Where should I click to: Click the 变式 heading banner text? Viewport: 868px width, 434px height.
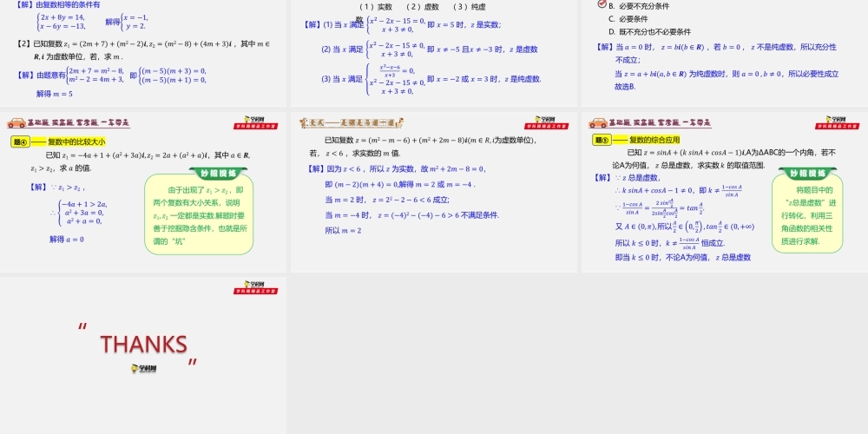[352, 123]
